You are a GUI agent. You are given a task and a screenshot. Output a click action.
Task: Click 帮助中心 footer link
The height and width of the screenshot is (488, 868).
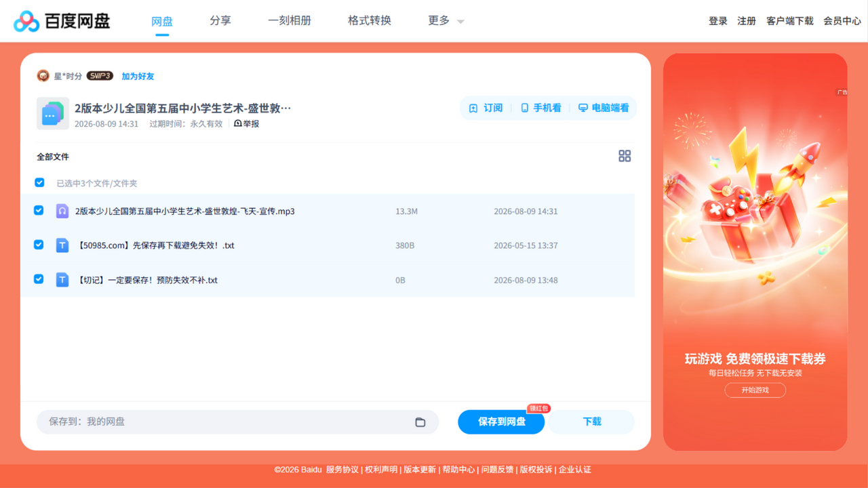(x=458, y=470)
